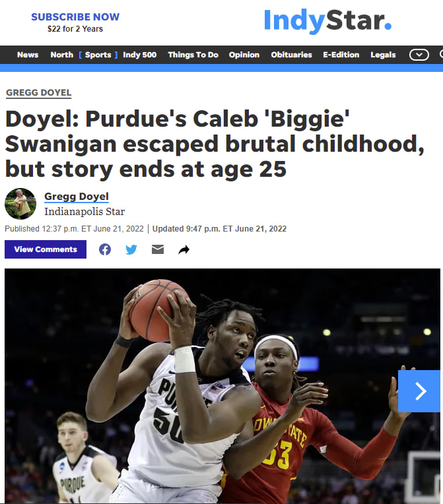Go to IndyStar homepage logo

327,20
